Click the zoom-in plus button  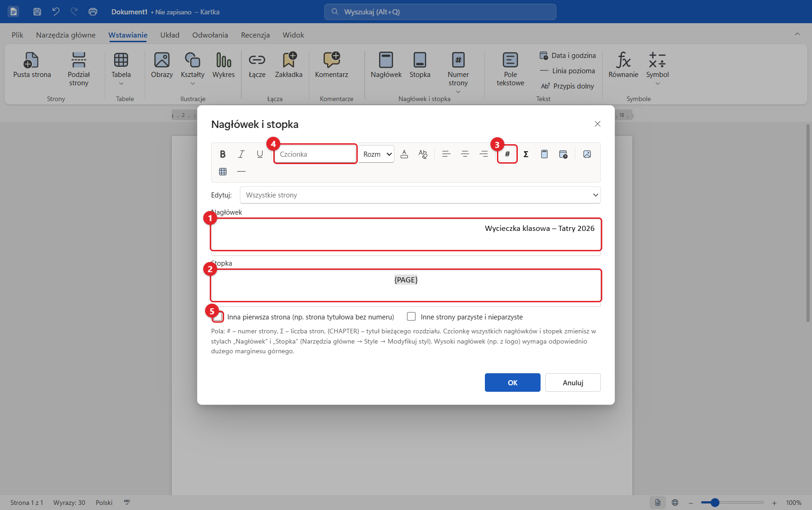pos(774,503)
